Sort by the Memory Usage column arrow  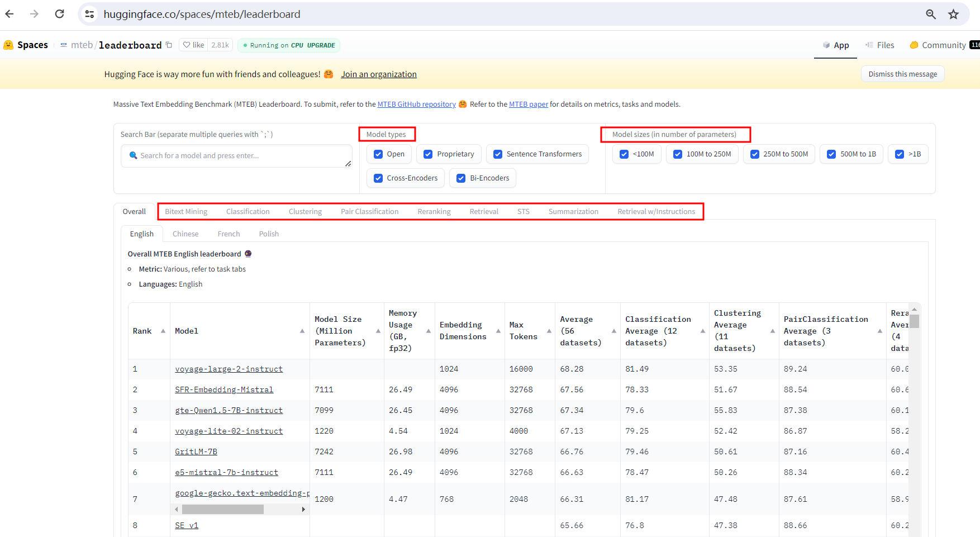point(429,331)
